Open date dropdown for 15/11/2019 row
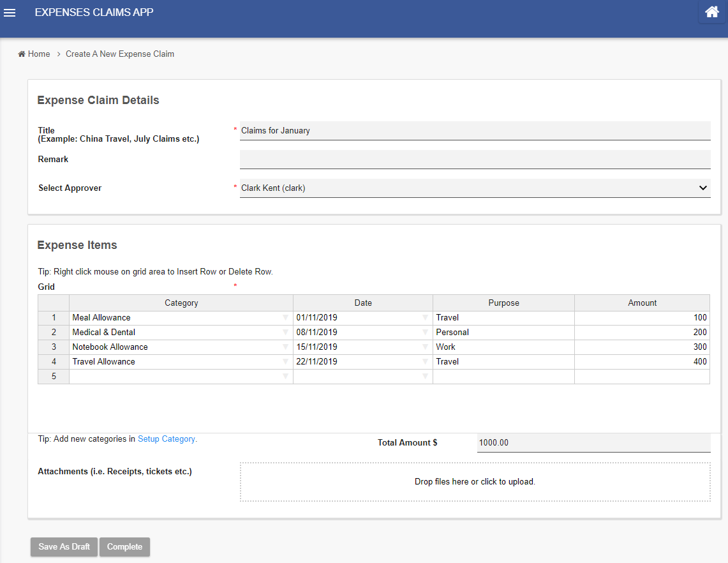The height and width of the screenshot is (563, 728). (425, 347)
